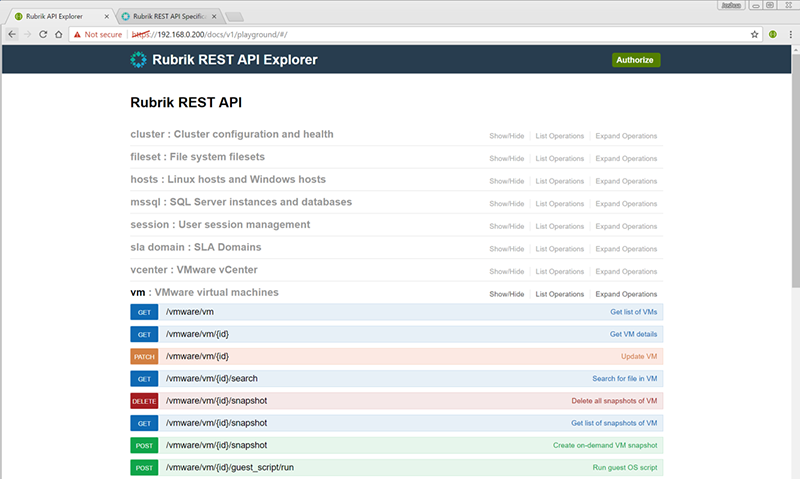
Task: Close the Rubrik API Explorer tab
Action: (107, 16)
